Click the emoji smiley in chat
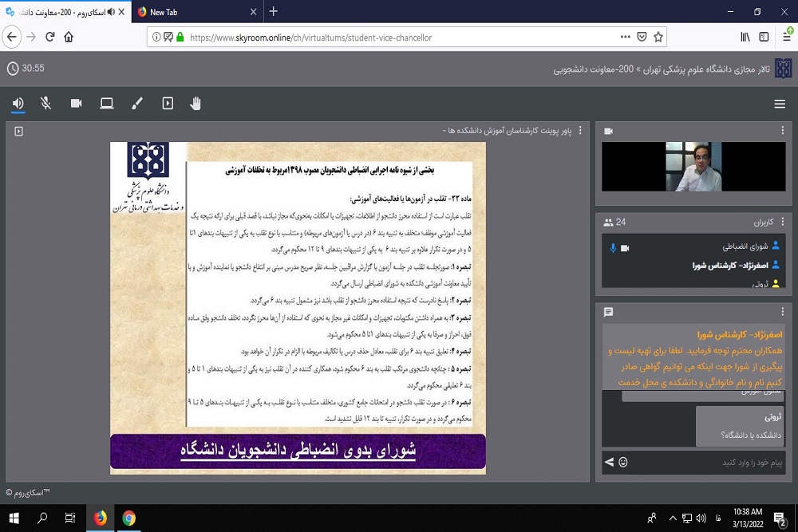 (623, 462)
